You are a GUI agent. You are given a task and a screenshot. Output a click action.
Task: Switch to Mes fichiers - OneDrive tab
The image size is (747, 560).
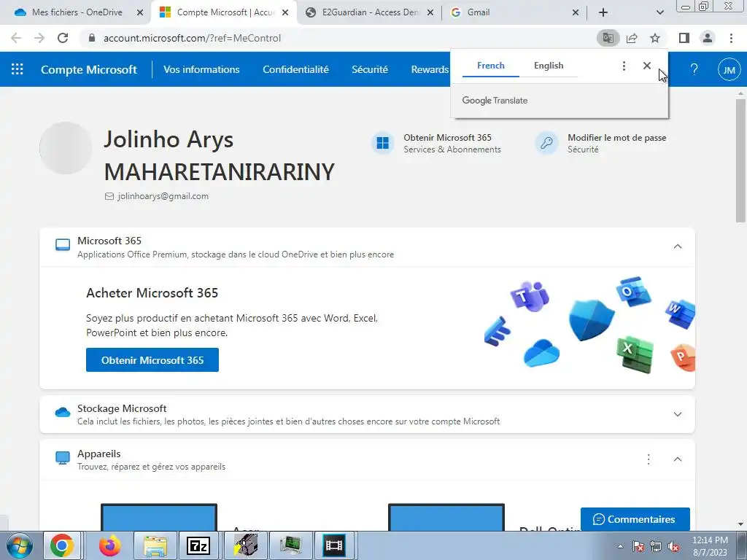click(76, 12)
